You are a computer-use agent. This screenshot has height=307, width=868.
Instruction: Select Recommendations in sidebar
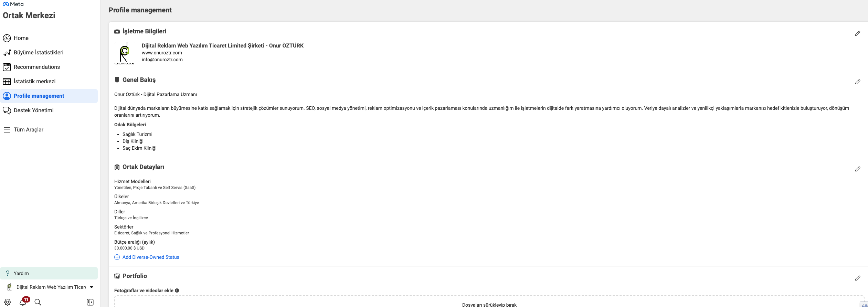click(36, 67)
